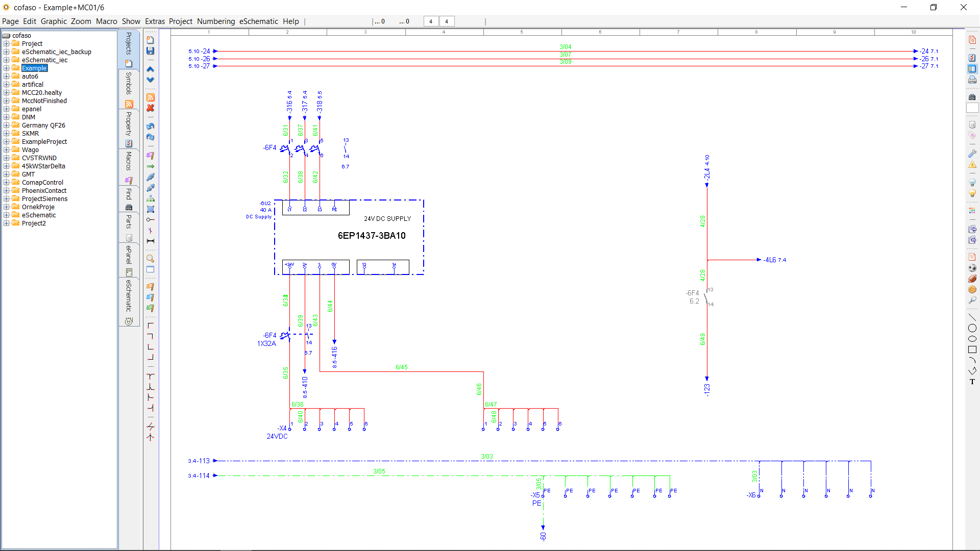Screen dimensions: 980x551
Task: Click the printer icon
Action: [972, 80]
